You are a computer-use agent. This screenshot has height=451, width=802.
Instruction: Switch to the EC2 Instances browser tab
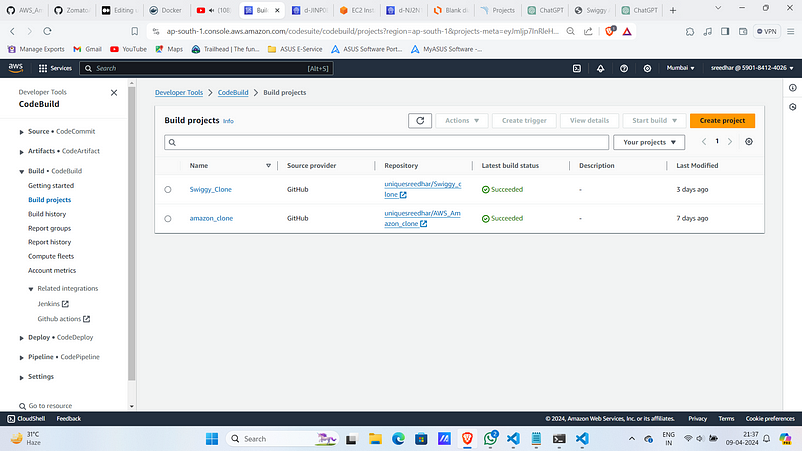click(x=357, y=10)
